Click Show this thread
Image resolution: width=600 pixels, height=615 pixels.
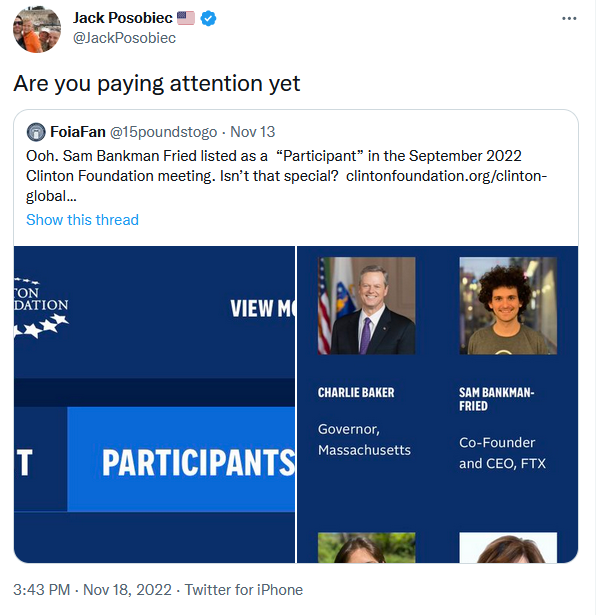[82, 219]
